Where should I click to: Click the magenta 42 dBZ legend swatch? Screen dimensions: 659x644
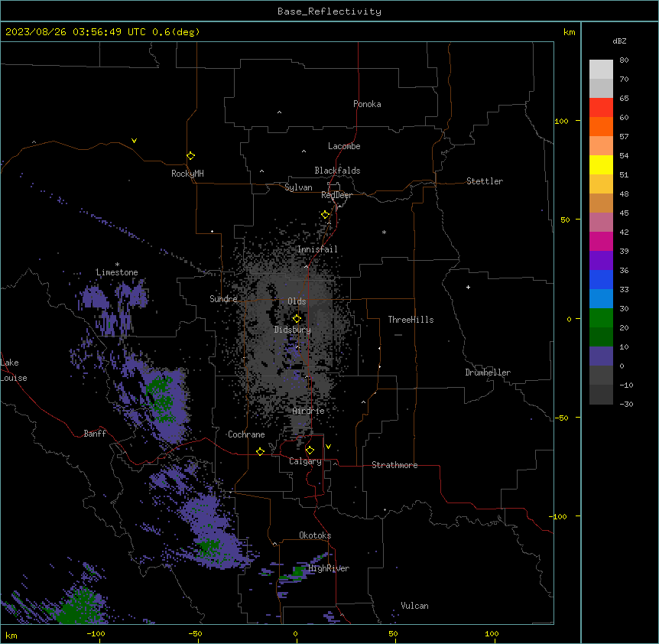point(601,241)
